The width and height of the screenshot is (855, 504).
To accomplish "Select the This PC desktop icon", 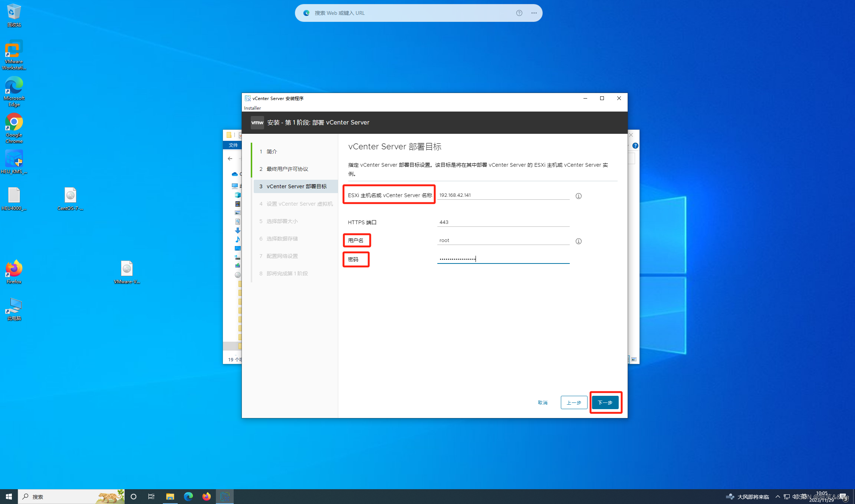I will (14, 309).
